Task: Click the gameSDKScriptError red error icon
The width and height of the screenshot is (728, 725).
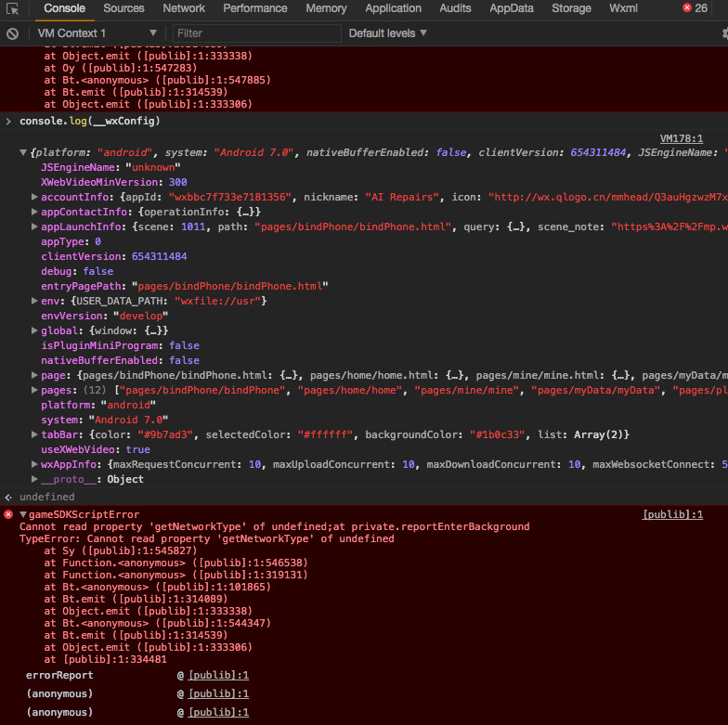Action: 8,514
